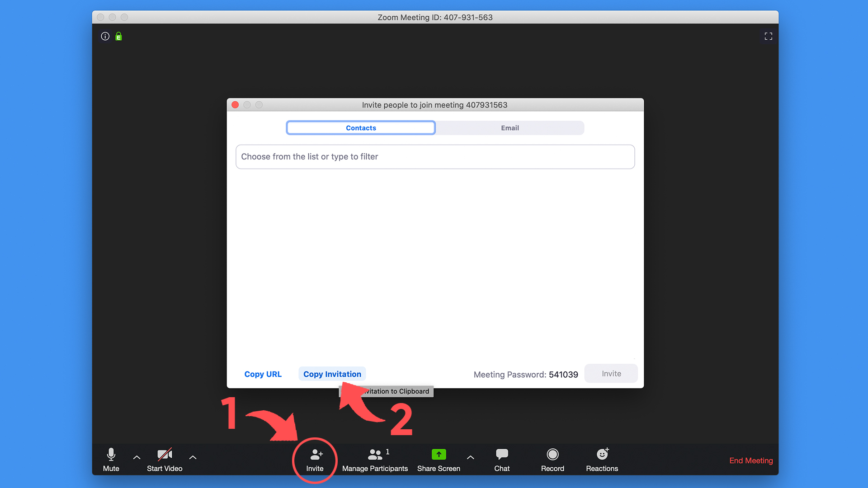Viewport: 868px width, 488px height.
Task: Click the meeting info icon
Action: (x=105, y=36)
